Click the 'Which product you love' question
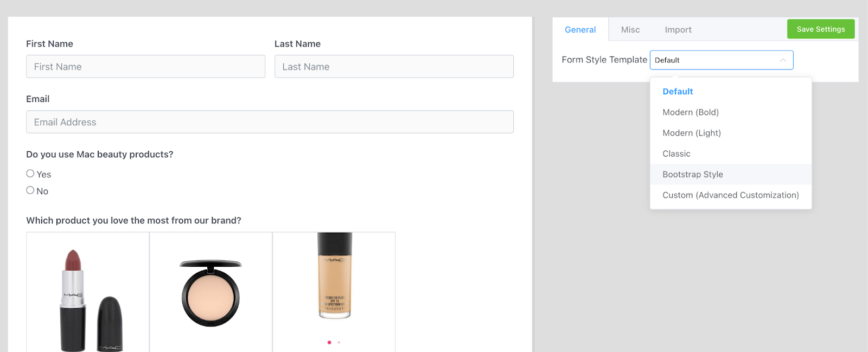 pos(133,221)
